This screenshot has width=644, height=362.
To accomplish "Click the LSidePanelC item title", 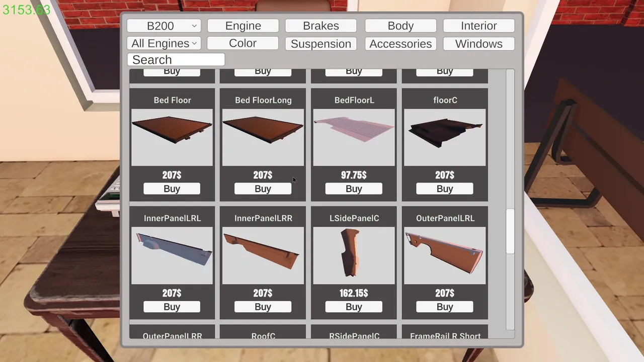I will [354, 218].
